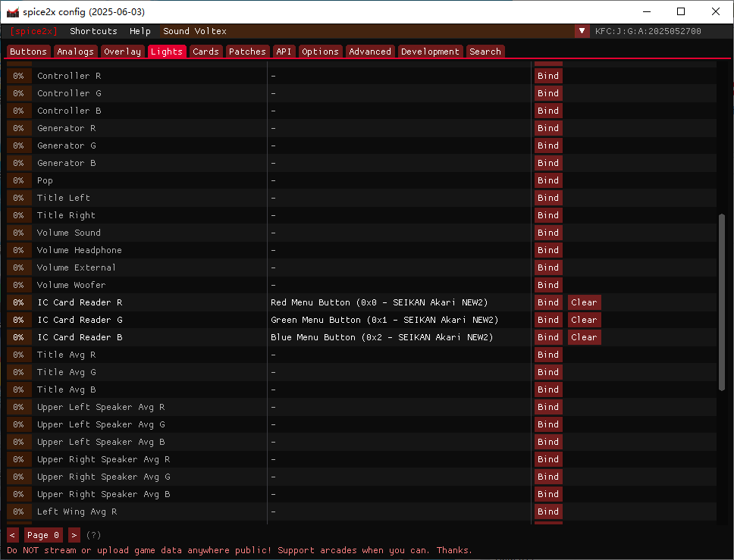
Task: Open the Help menu
Action: (x=140, y=31)
